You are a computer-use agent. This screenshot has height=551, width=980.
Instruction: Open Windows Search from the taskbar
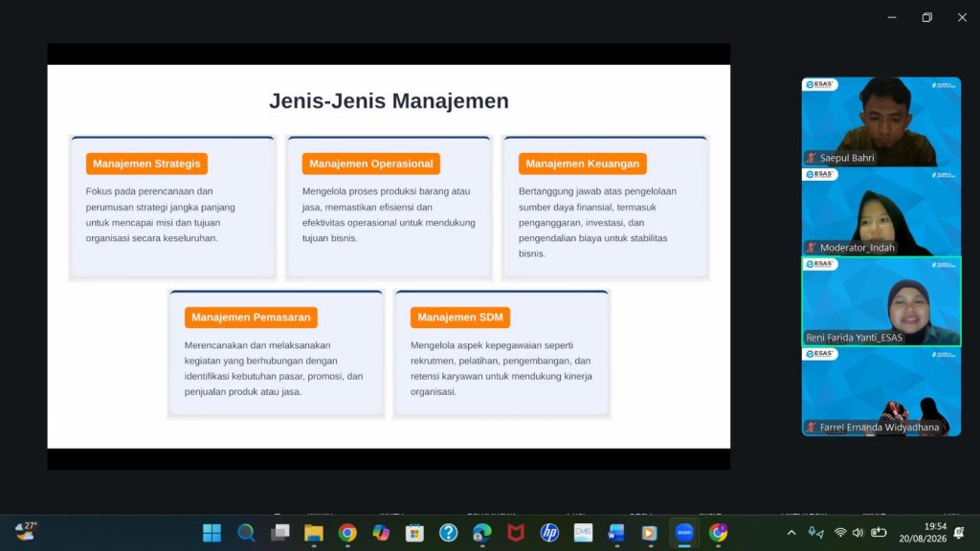[246, 533]
